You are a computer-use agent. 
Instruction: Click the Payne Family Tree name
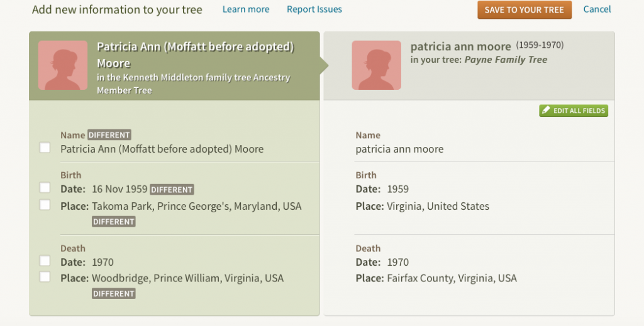tap(506, 60)
